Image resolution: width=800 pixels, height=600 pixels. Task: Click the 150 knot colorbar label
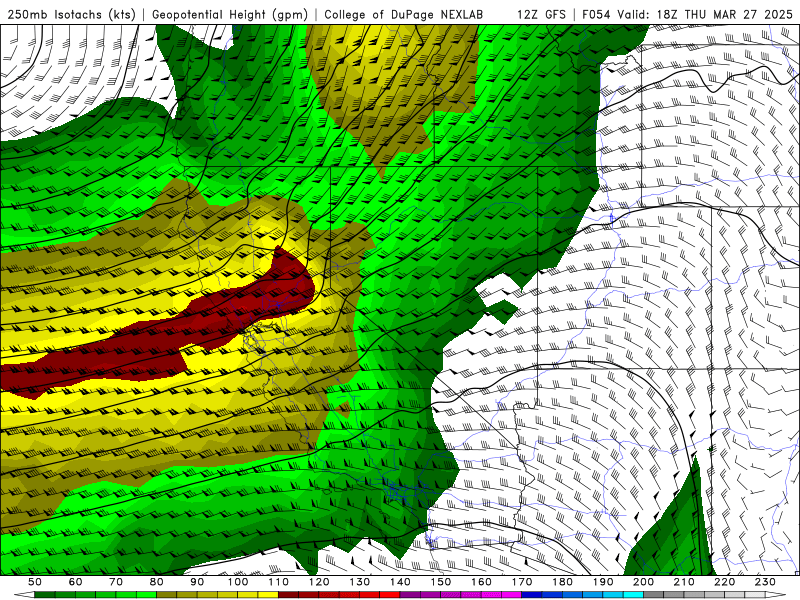441,582
